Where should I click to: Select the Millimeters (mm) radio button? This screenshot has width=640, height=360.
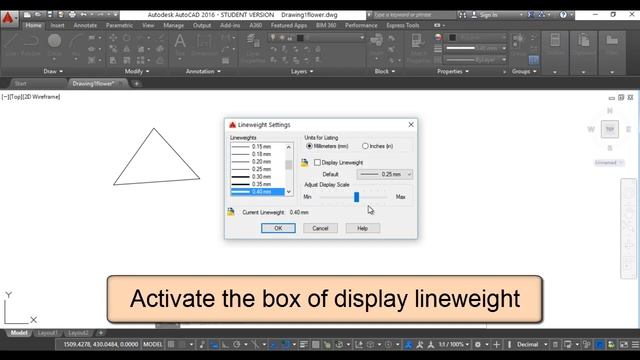pos(309,146)
